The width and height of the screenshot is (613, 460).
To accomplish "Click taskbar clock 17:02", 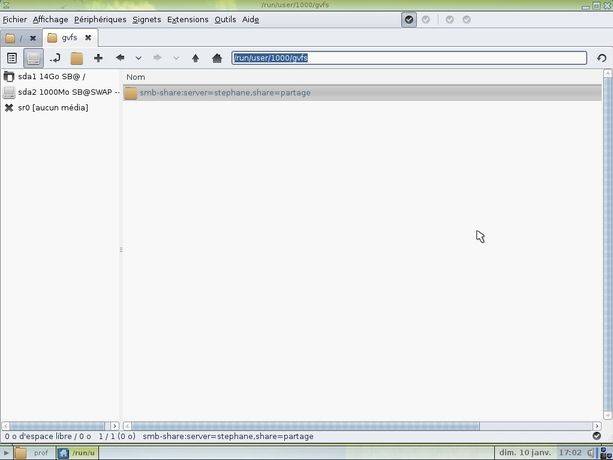I will tap(570, 453).
